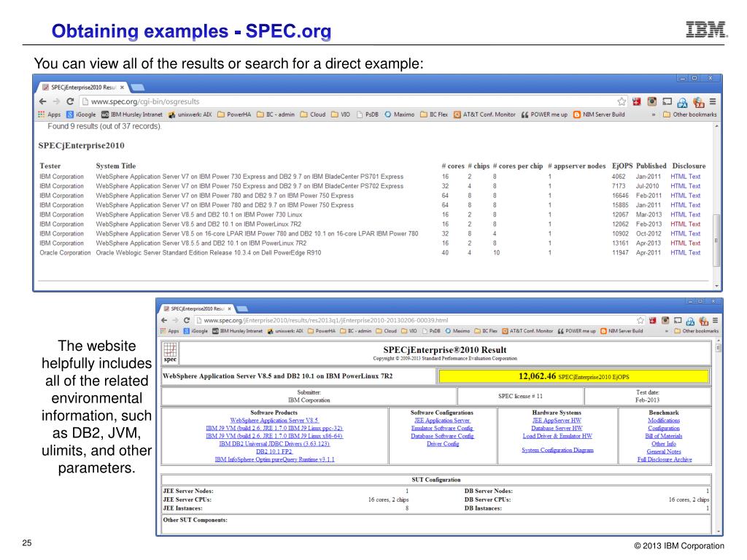Close the tab in the result page window

click(229, 308)
